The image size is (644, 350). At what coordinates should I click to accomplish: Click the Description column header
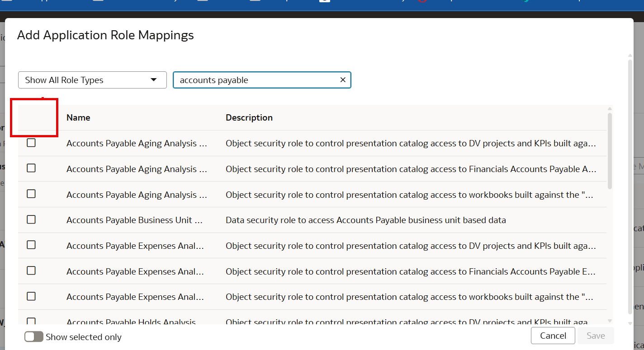click(x=249, y=117)
